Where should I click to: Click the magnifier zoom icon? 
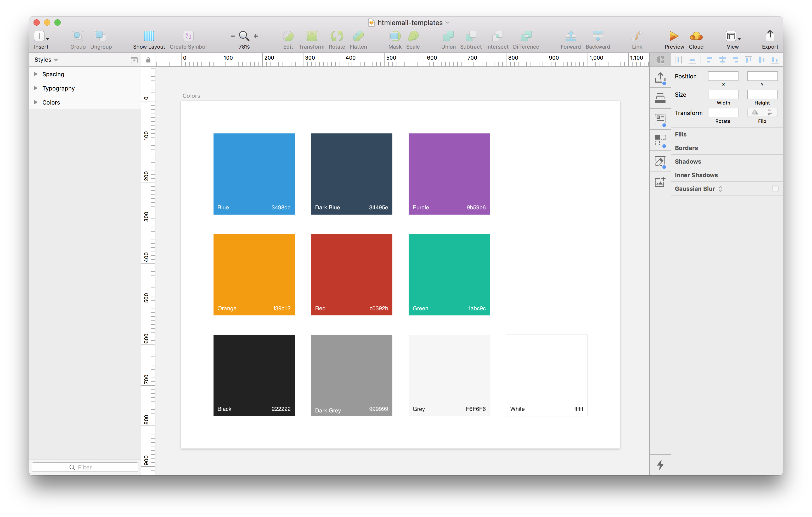click(x=244, y=36)
